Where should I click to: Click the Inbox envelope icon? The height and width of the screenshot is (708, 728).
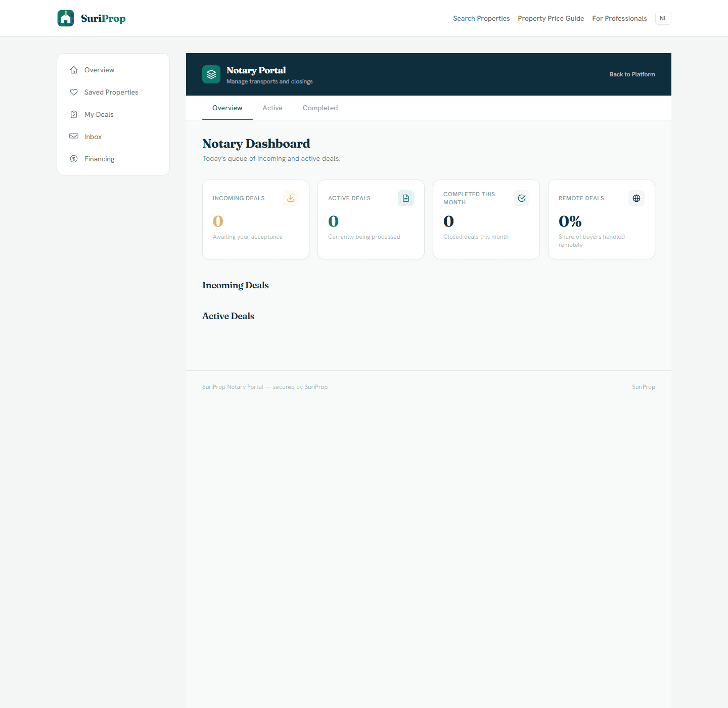(74, 137)
